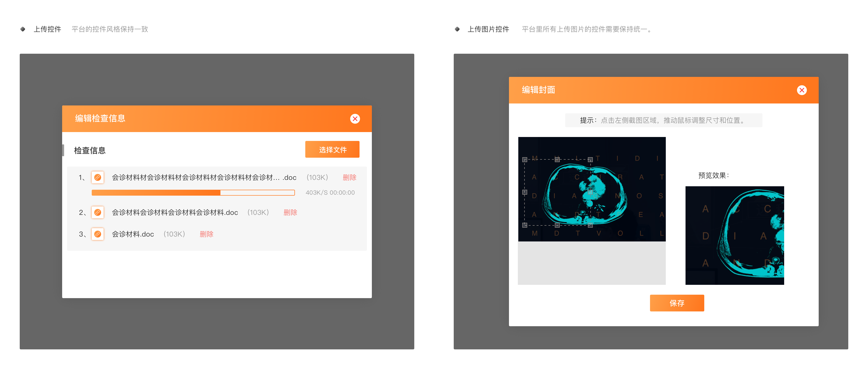
Task: Click attachment icon of first file
Action: click(97, 177)
